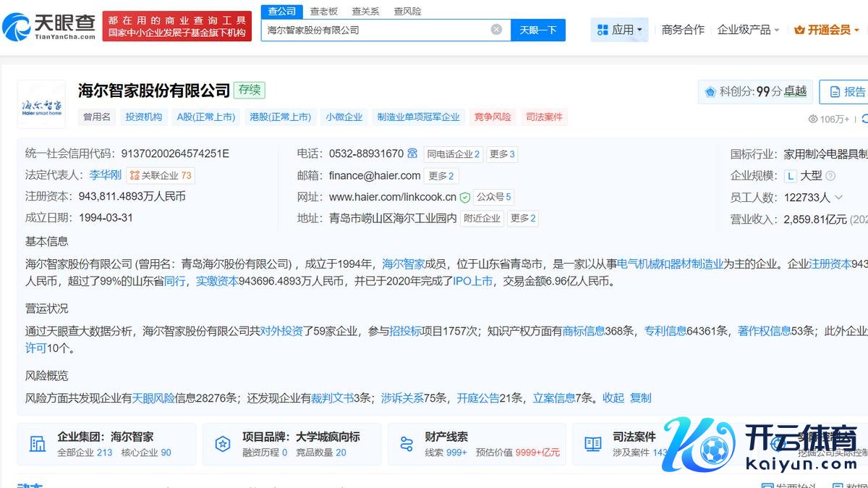This screenshot has width=868, height=488.
Task: Clear the search box with the X icon
Action: (x=496, y=30)
